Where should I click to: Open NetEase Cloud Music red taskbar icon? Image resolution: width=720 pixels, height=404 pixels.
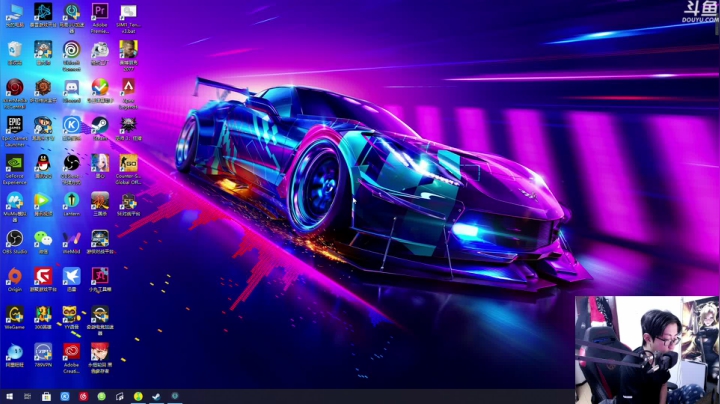(x=83, y=396)
